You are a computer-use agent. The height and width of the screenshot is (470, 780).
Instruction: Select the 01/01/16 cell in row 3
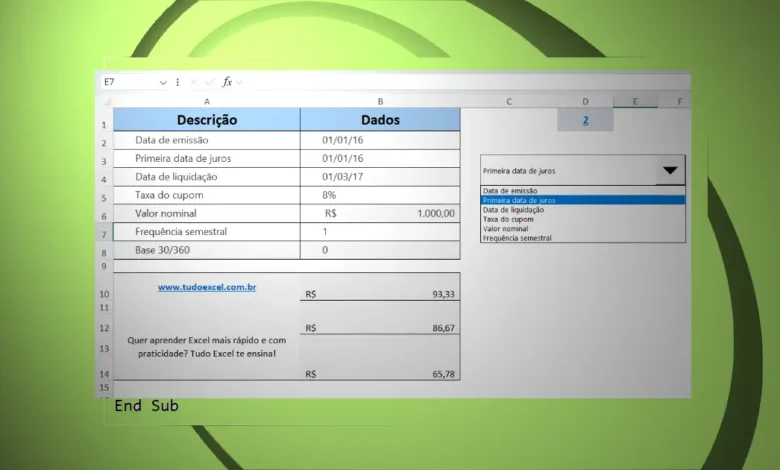tap(380, 159)
